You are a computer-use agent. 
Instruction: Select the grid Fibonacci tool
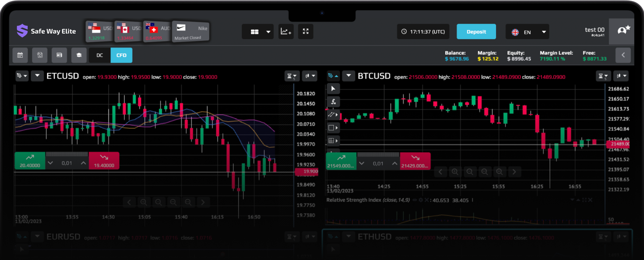pyautogui.click(x=333, y=141)
